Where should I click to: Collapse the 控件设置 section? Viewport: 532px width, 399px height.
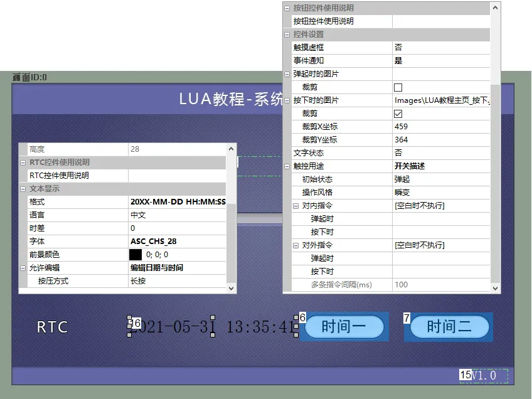[286, 35]
